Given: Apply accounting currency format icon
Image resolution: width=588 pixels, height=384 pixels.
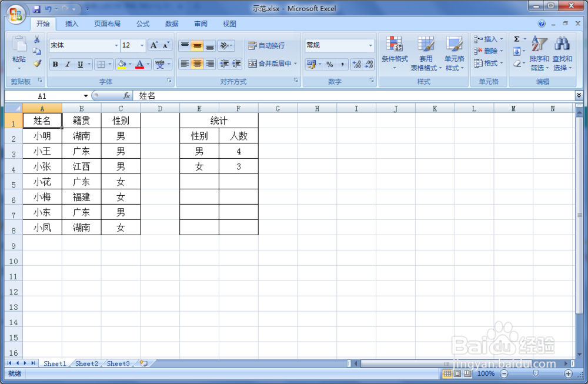Looking at the screenshot, I should pos(311,64).
